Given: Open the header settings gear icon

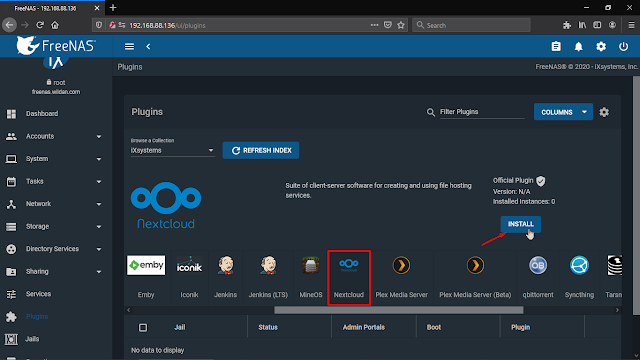Looking at the screenshot, I should tap(601, 47).
